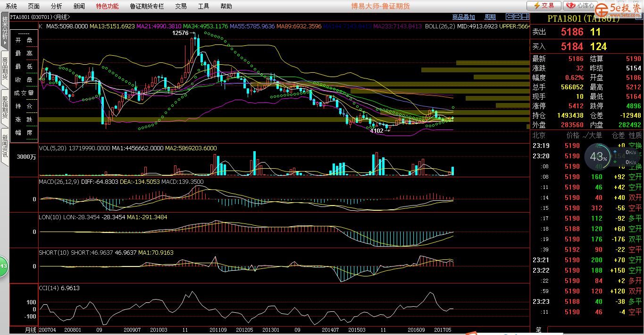The height and width of the screenshot is (335, 644).
Task: Click the 性质 column header
Action: pyautogui.click(x=636, y=135)
